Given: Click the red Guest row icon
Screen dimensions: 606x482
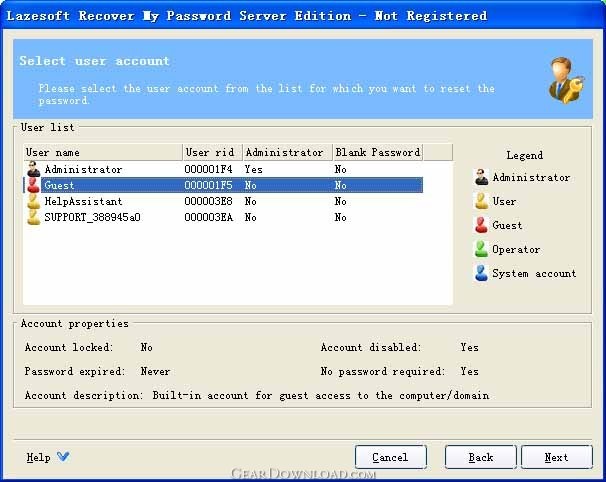Looking at the screenshot, I should [x=34, y=185].
